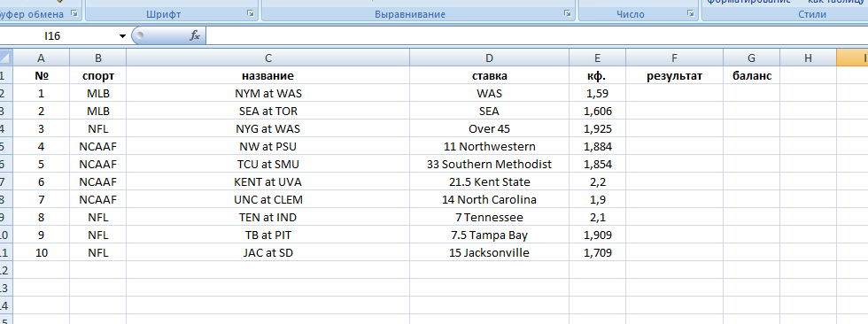Select the bet cell '15 Jacksonville'
Viewport: 868px width, 324px height.
489,252
